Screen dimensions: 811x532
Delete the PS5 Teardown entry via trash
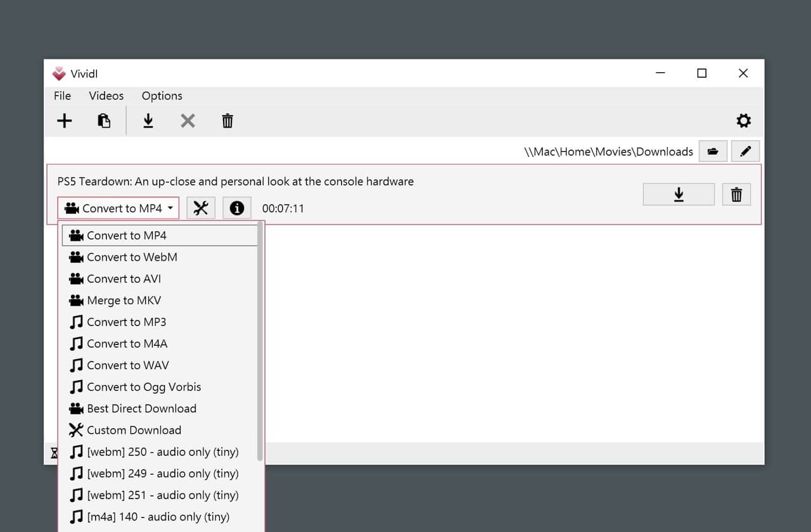(736, 194)
